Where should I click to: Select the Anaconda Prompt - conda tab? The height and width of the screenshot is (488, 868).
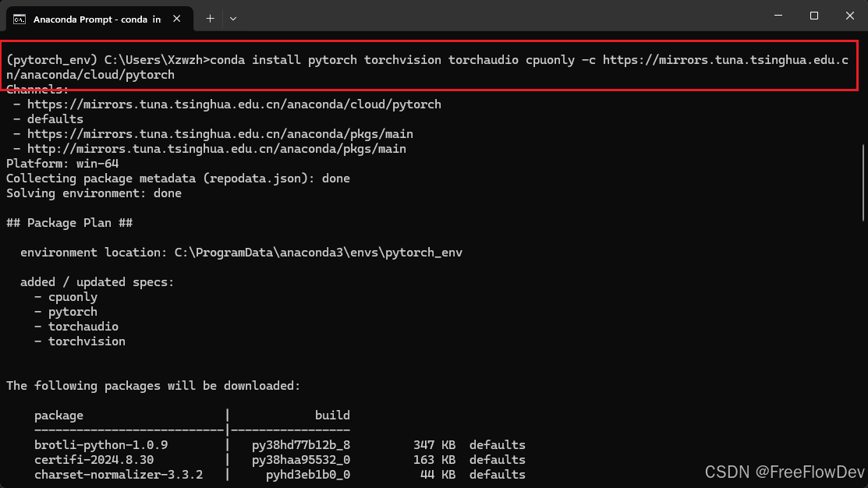100,19
